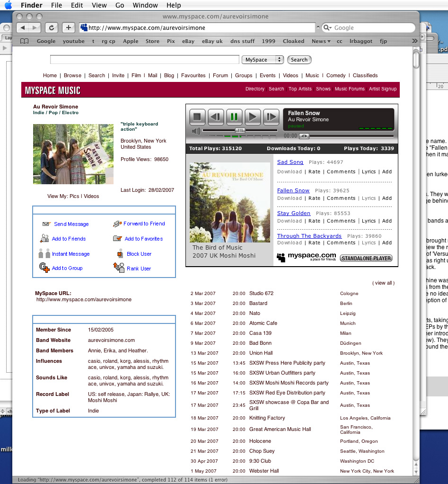Open the File menu
This screenshot has width=448, height=484.
click(x=56, y=5)
